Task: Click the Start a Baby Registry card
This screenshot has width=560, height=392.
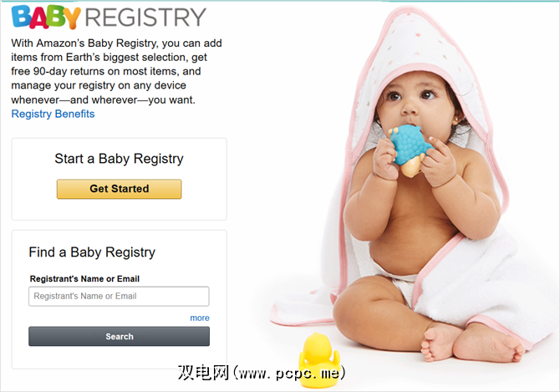Action: point(119,179)
